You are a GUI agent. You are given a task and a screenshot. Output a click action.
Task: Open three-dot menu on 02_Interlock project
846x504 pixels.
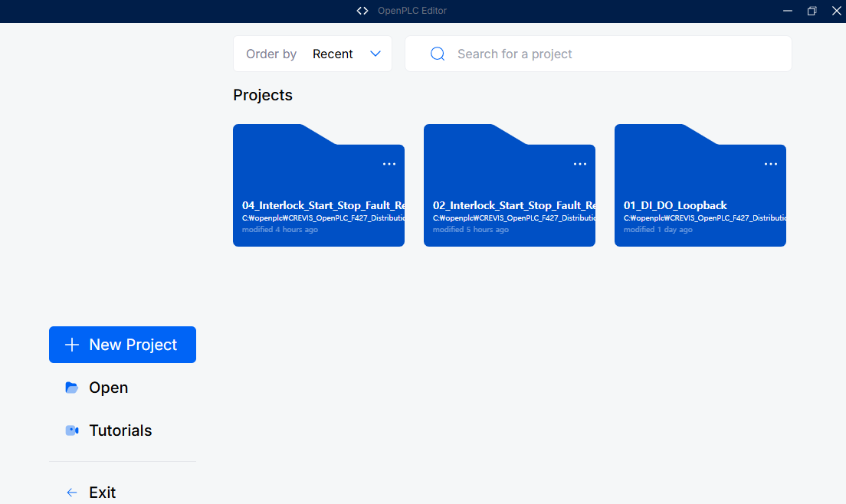(x=580, y=164)
